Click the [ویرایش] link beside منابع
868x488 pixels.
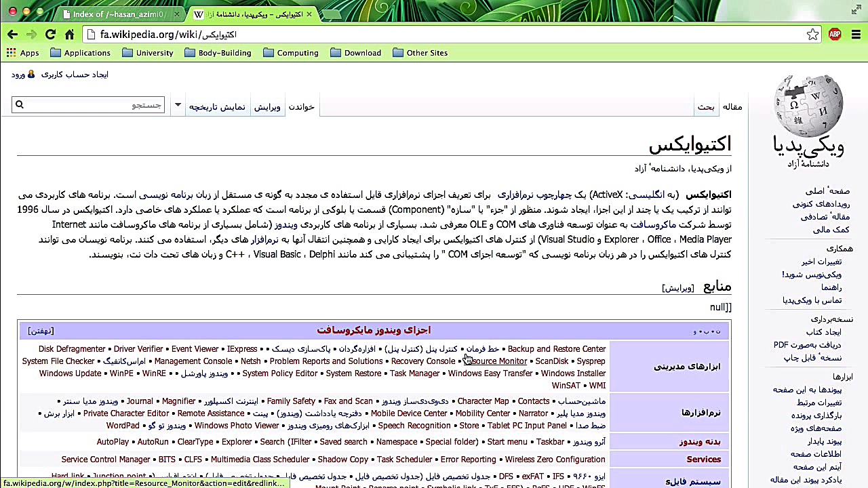pos(678,288)
